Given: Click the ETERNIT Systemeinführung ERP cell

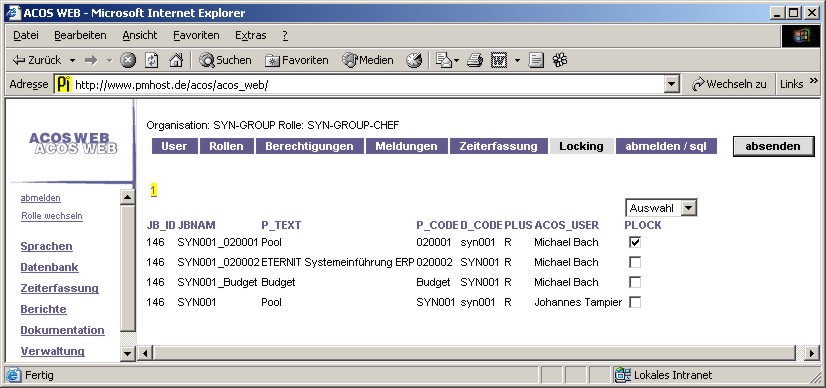Looking at the screenshot, I should (338, 262).
